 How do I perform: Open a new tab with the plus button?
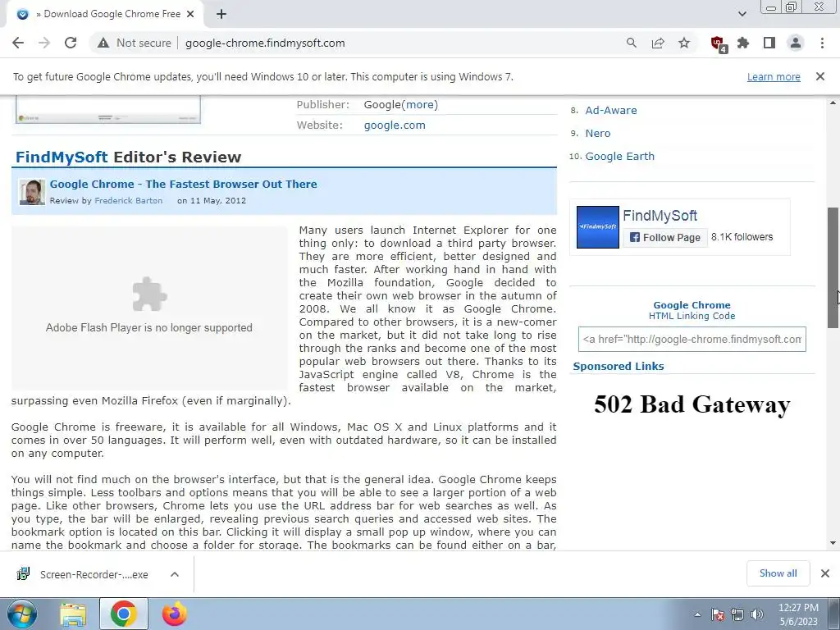click(221, 15)
